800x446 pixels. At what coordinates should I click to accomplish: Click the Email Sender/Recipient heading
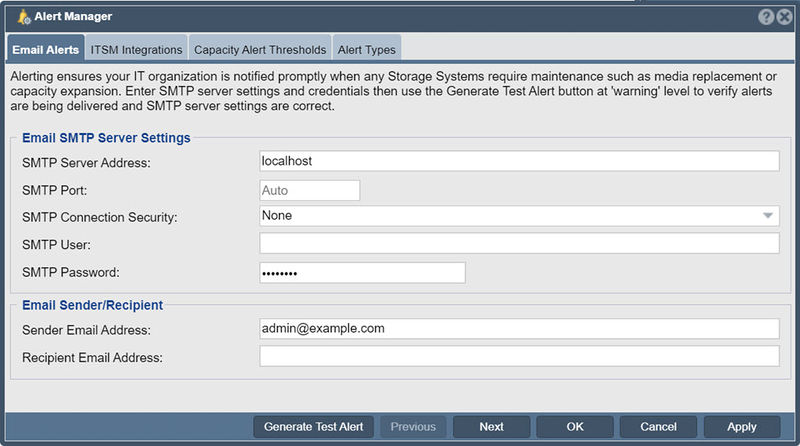[x=92, y=305]
